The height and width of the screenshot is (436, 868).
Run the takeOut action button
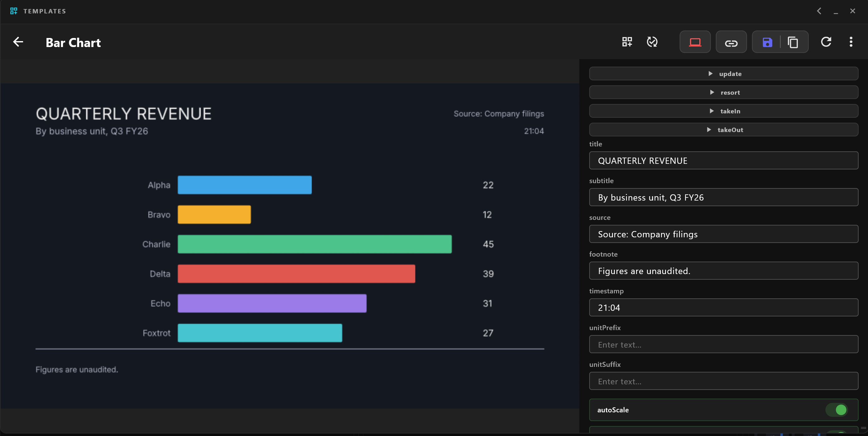(723, 130)
